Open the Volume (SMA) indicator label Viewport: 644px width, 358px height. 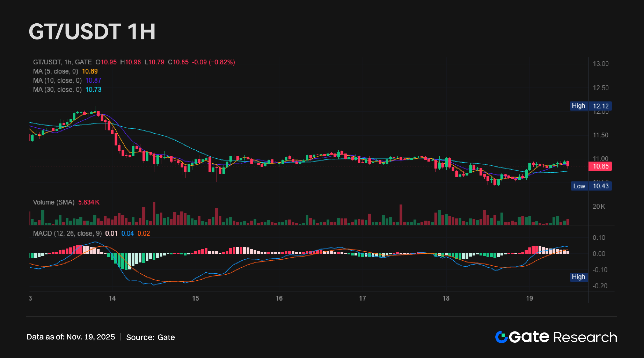coord(54,202)
